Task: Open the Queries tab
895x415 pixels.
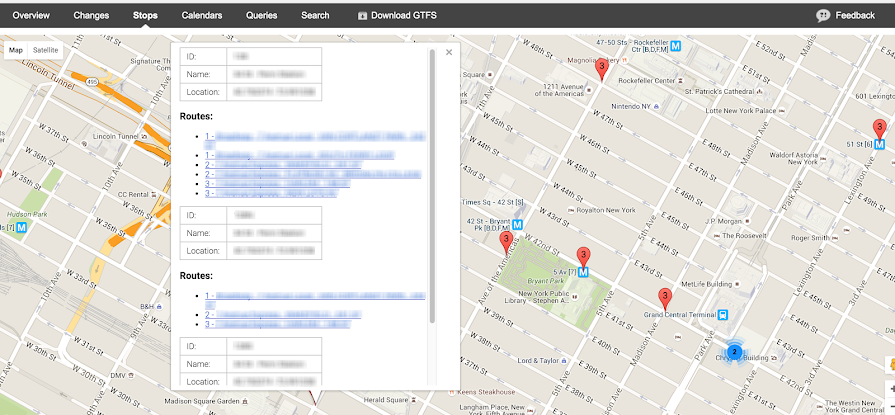Action: (261, 15)
